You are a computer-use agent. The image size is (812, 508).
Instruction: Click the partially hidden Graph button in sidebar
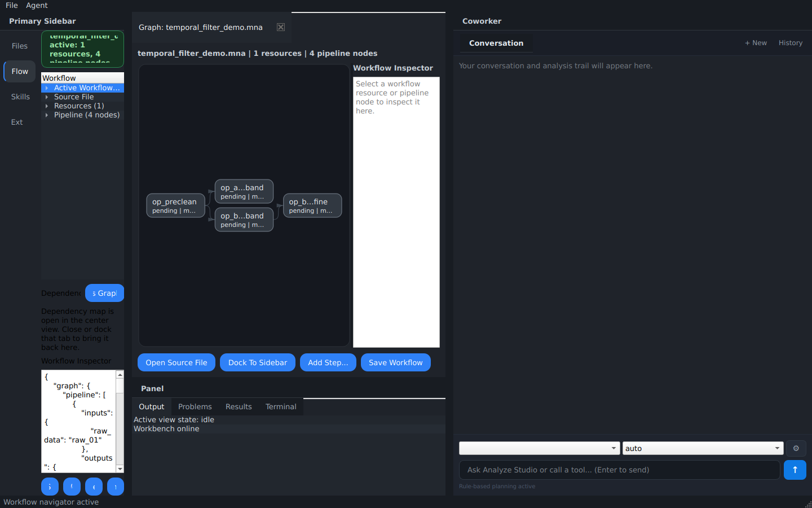click(104, 293)
